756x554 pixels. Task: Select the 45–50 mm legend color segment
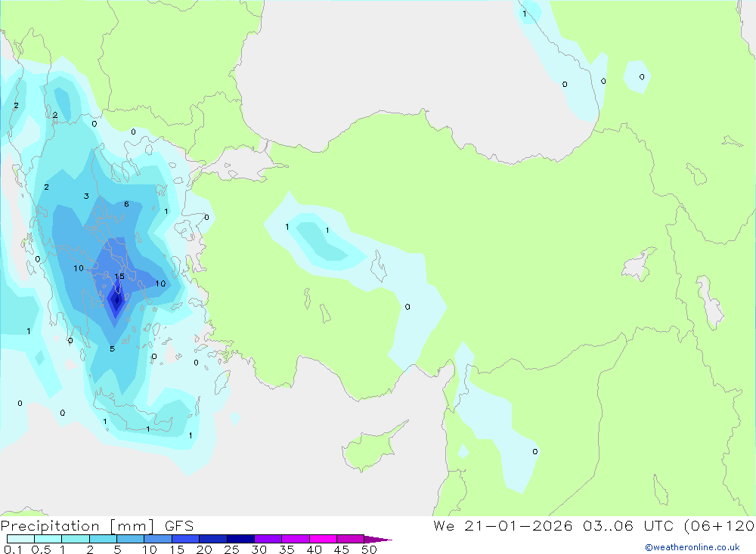350,539
